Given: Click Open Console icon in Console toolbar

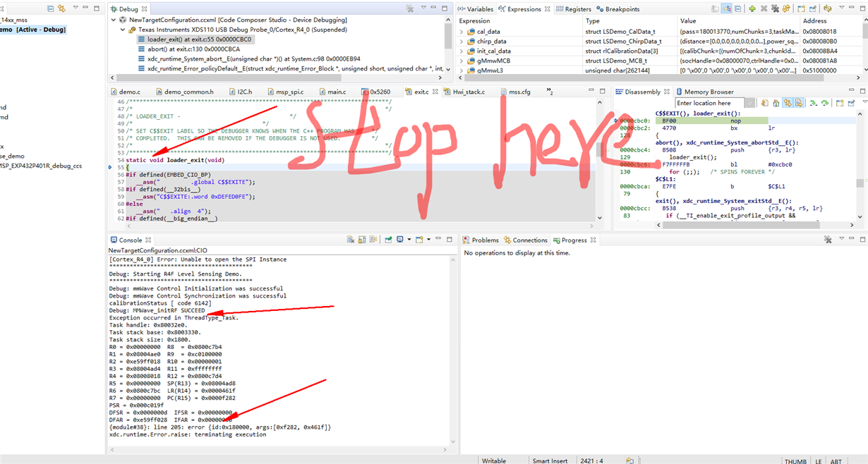Looking at the screenshot, I should 418,240.
